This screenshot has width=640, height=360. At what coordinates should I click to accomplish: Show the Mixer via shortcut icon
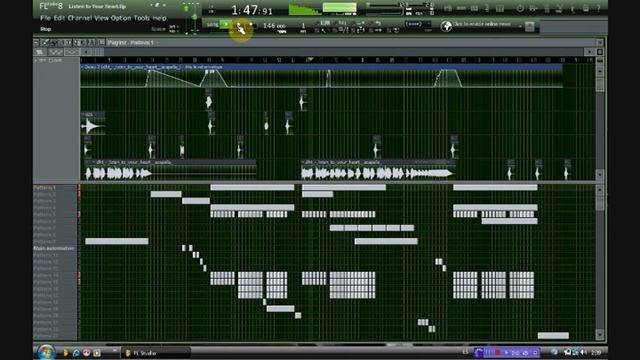(x=500, y=8)
